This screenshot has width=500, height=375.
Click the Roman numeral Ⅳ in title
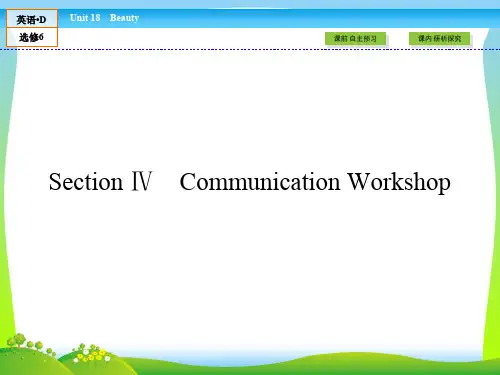(x=142, y=181)
